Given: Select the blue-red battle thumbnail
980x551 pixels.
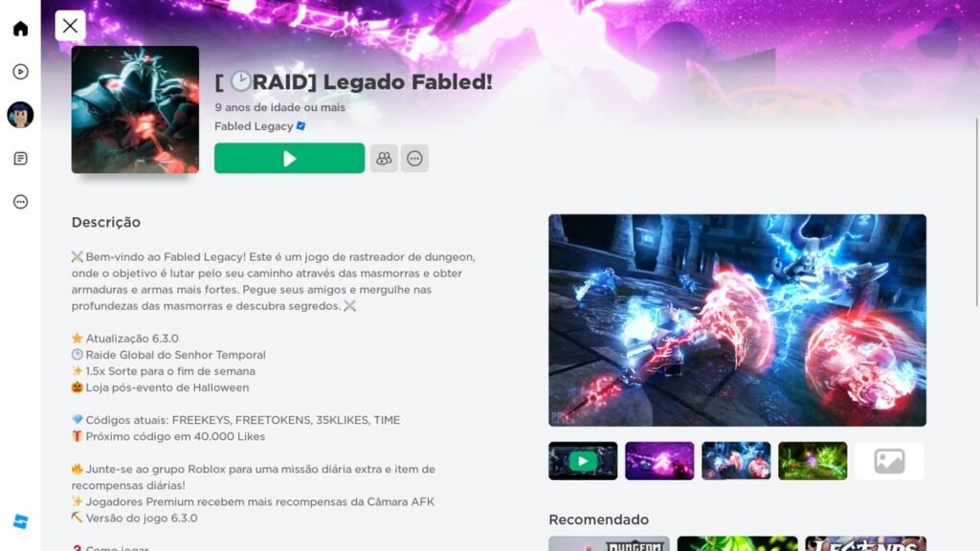Looking at the screenshot, I should click(x=736, y=461).
